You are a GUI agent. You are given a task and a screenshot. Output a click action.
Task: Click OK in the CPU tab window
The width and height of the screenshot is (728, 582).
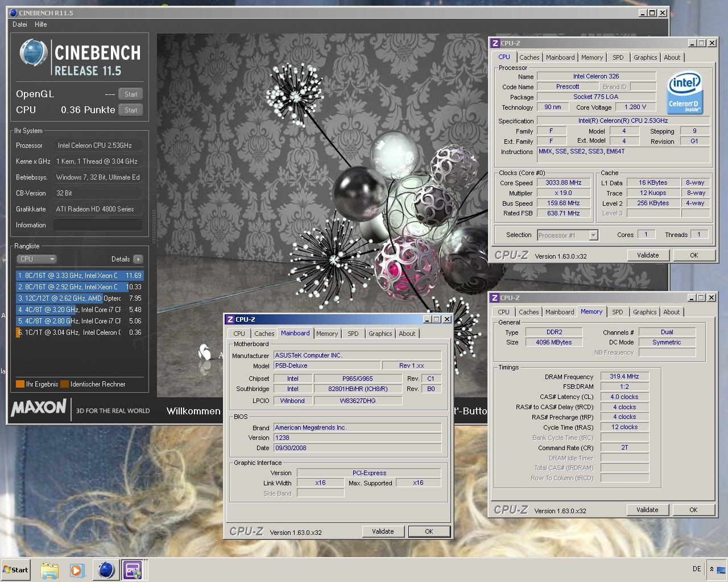click(x=694, y=255)
